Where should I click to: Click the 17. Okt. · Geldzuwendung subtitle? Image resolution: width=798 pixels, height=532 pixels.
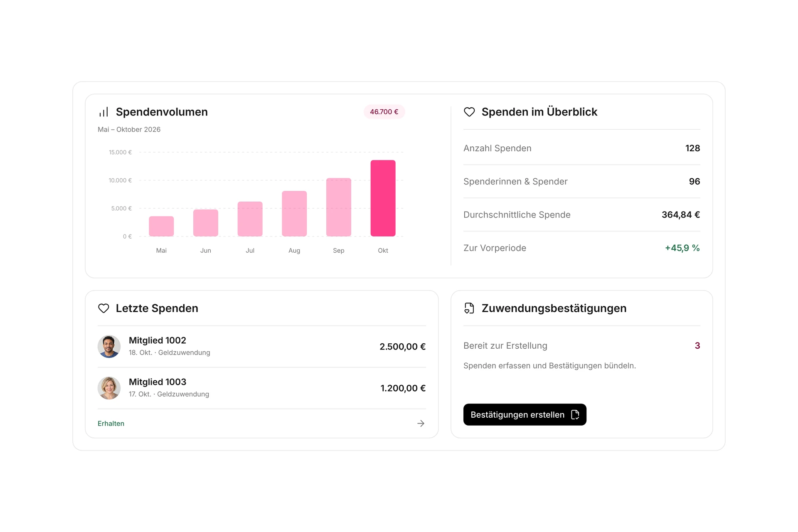coord(169,394)
